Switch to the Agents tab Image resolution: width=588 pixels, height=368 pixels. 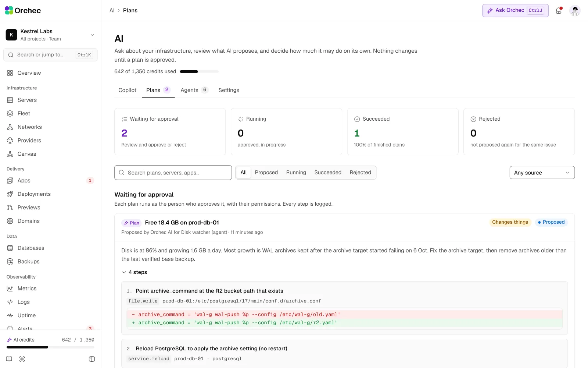[x=194, y=90]
